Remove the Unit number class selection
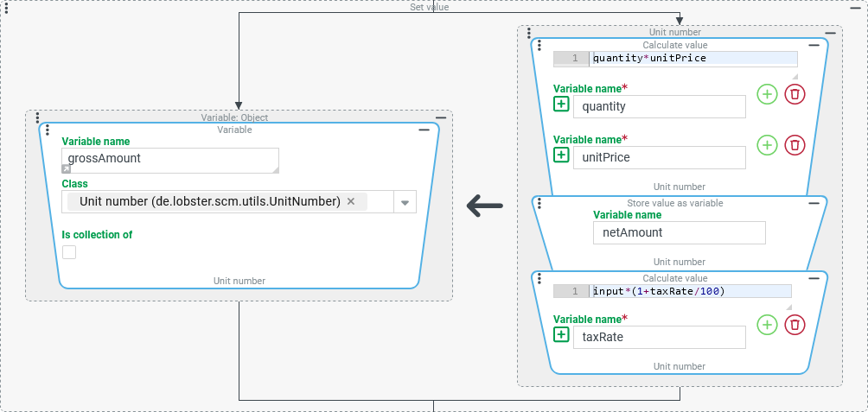Viewport: 868px width, 412px height. pos(351,201)
